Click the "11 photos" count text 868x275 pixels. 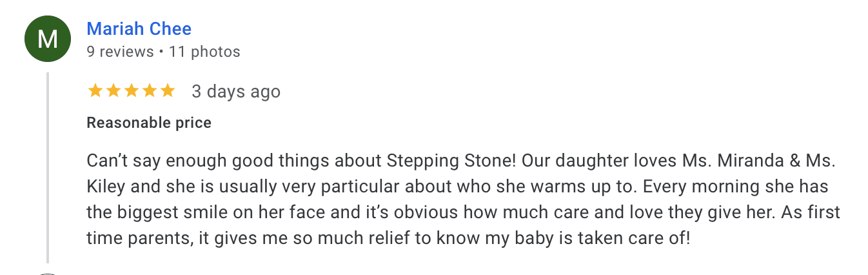point(204,52)
